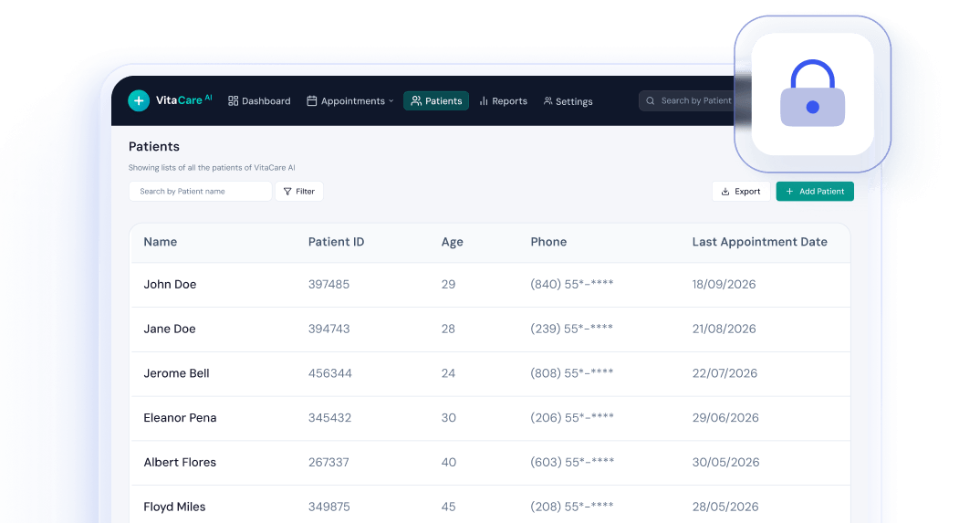
Task: Focus the Search by Patient name input
Action: 200,191
